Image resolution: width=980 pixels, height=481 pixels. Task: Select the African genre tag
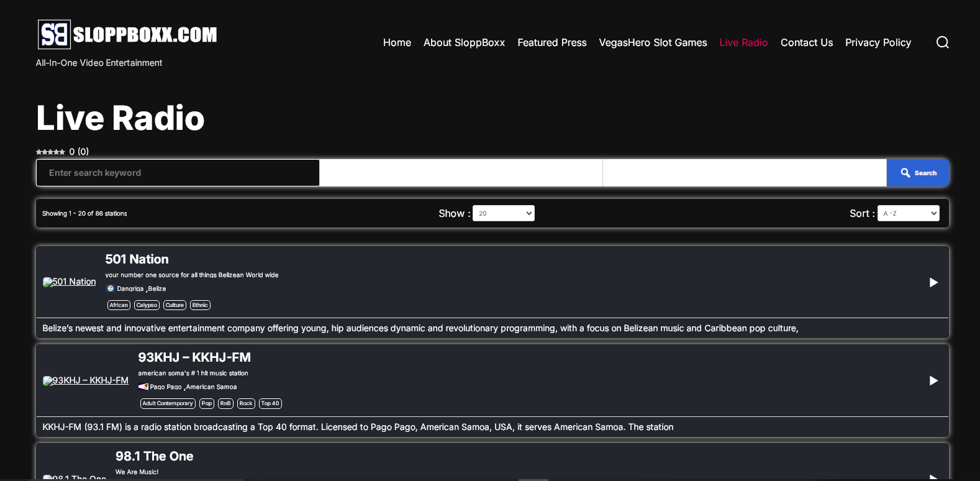pos(119,305)
